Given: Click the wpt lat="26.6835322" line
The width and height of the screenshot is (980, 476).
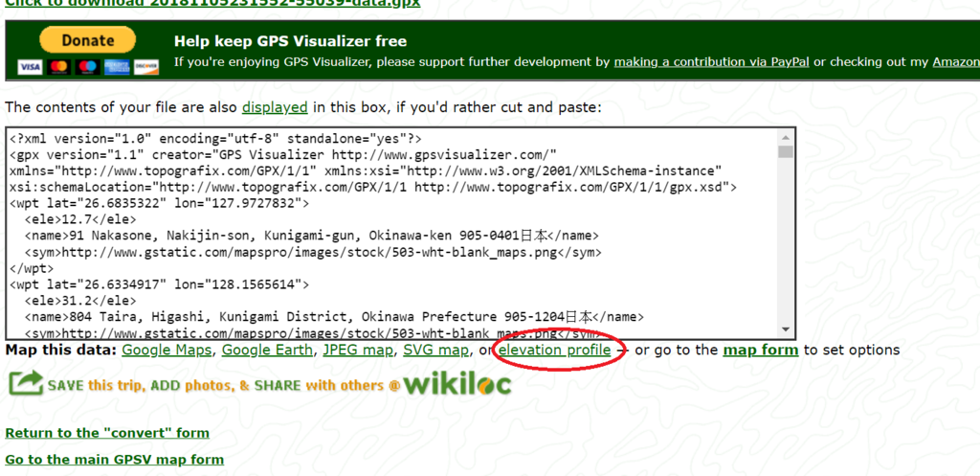Looking at the screenshot, I should click(x=160, y=203).
